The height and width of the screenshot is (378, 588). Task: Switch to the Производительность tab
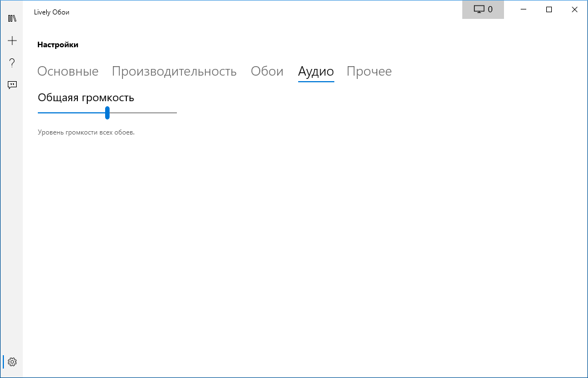(x=174, y=71)
